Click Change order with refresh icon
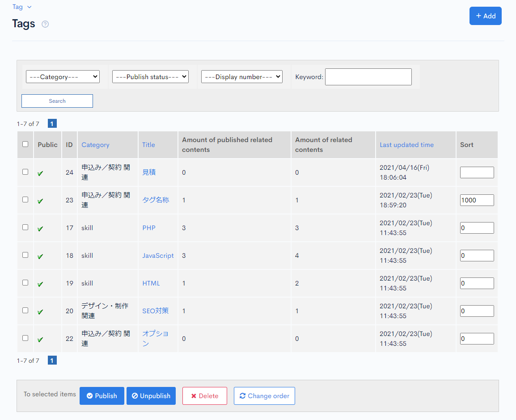 click(x=264, y=396)
